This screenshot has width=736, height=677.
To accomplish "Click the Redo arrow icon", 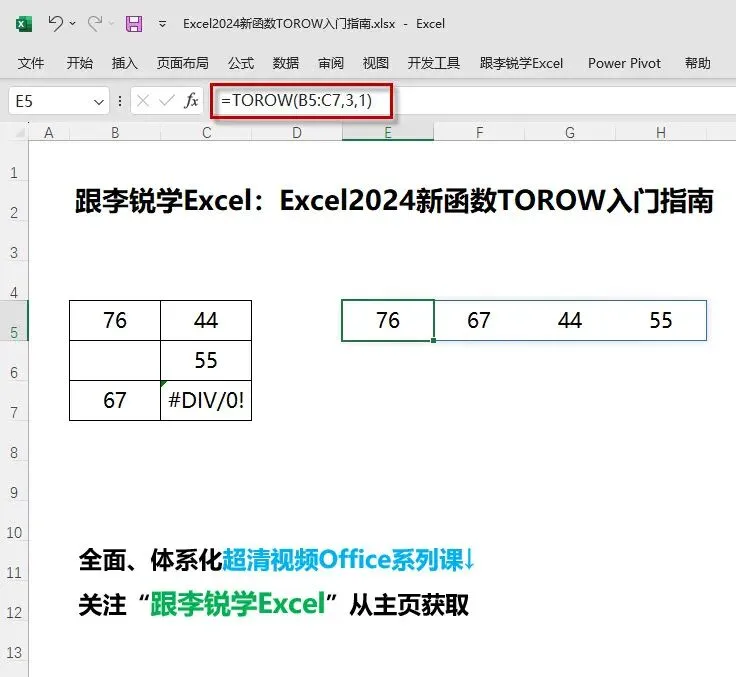I will [x=95, y=23].
